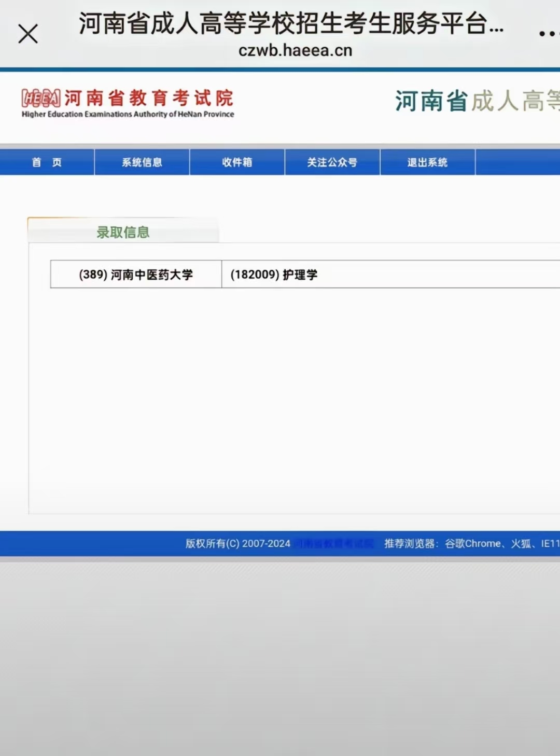The width and height of the screenshot is (560, 756).
Task: Click the 河南省教育考试院 red title logo
Action: (150, 98)
